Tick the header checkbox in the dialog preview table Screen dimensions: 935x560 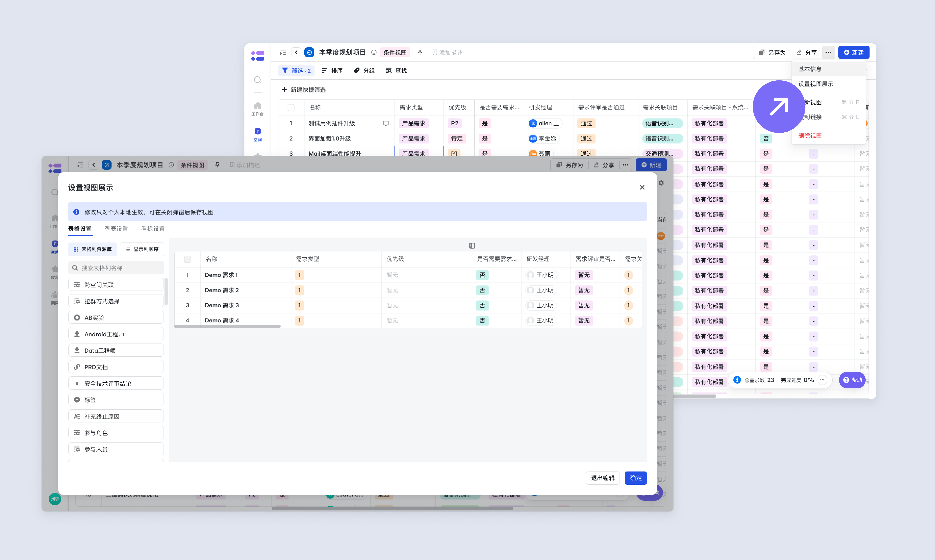(x=188, y=259)
